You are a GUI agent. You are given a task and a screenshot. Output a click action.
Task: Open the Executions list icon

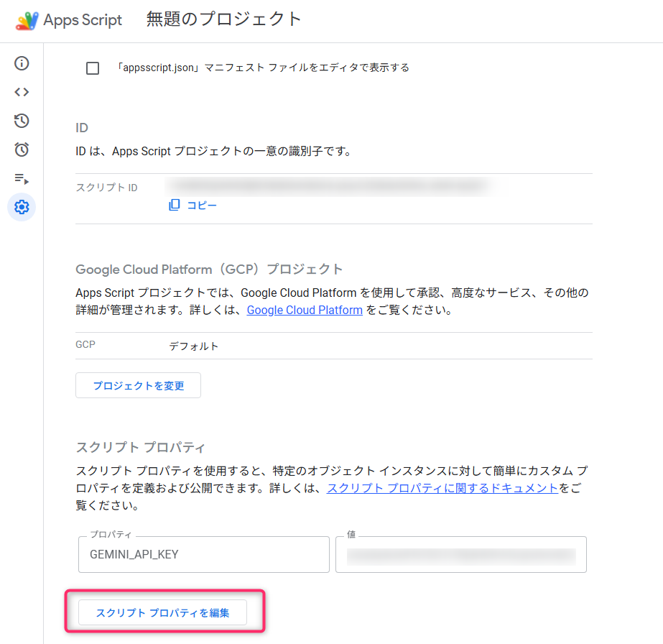(x=22, y=178)
